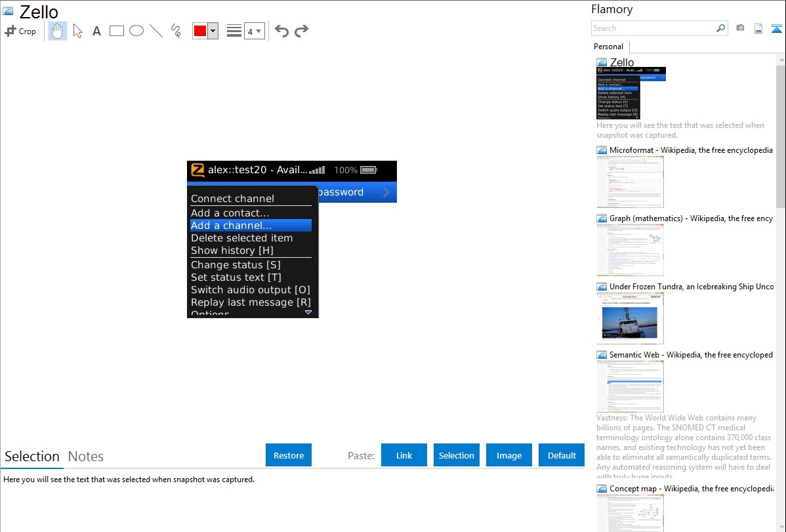
Task: Click highlighted 'Add a channel...' in large snapshot
Action: point(251,226)
